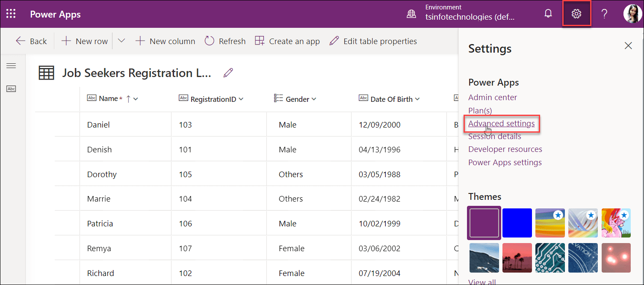The width and height of the screenshot is (644, 285).
Task: Select the Abc text column icon in sidebar
Action: [11, 89]
